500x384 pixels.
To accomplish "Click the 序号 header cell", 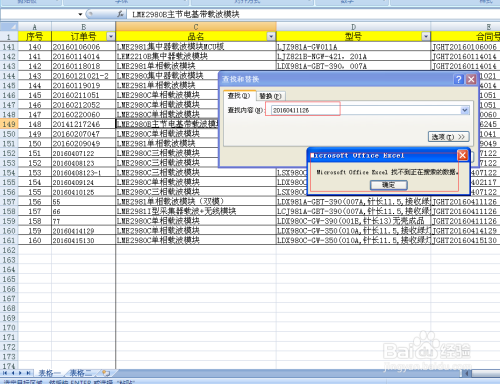I will [35, 36].
